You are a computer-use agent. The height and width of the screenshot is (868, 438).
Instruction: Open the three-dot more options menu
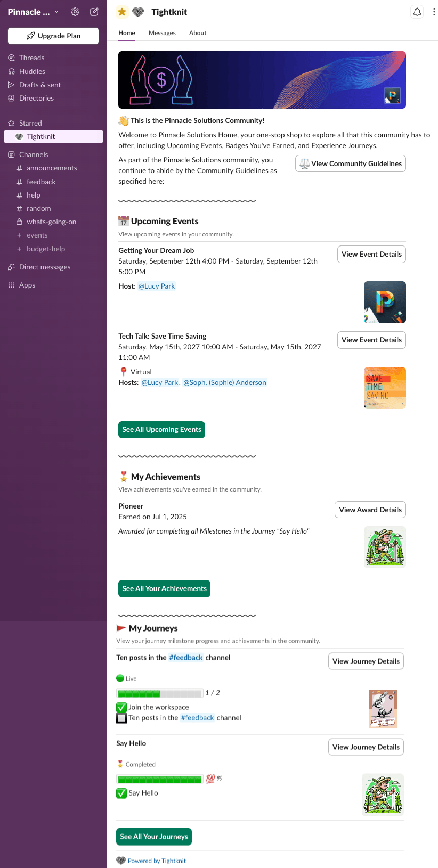click(434, 12)
